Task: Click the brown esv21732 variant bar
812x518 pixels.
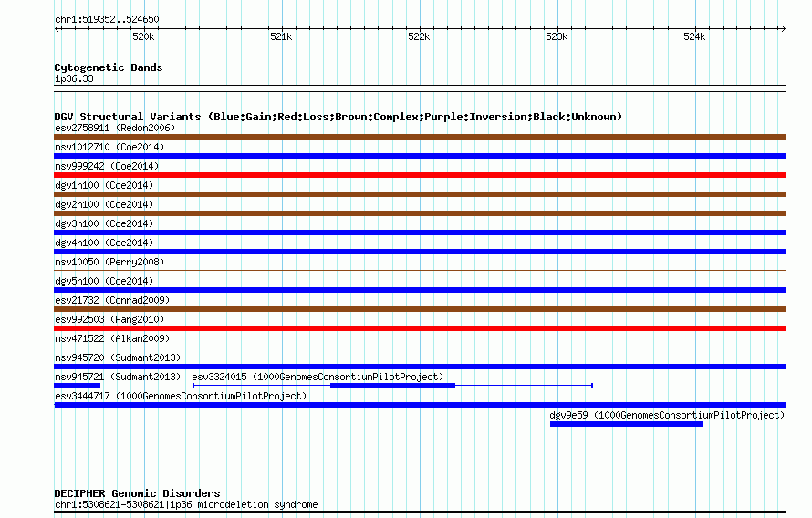Action: click(420, 309)
